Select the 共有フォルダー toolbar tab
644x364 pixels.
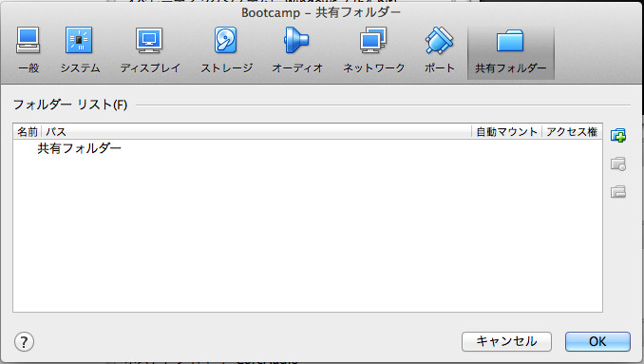(x=510, y=51)
